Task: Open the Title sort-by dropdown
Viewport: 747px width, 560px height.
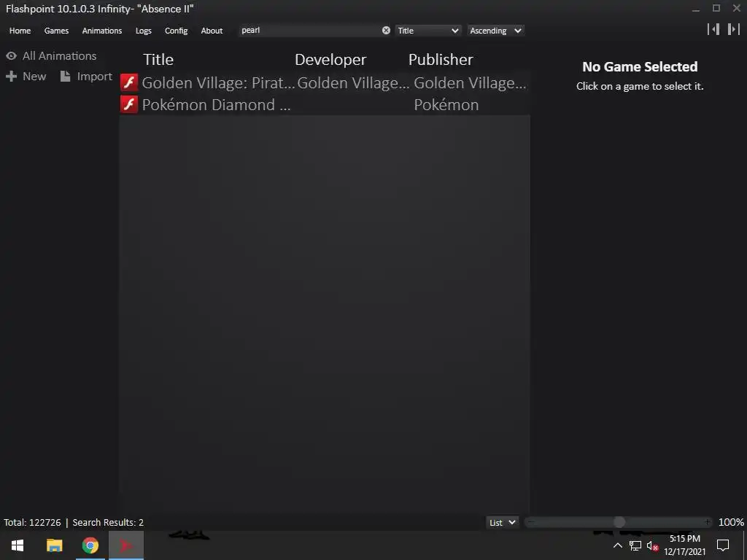Action: pyautogui.click(x=427, y=31)
